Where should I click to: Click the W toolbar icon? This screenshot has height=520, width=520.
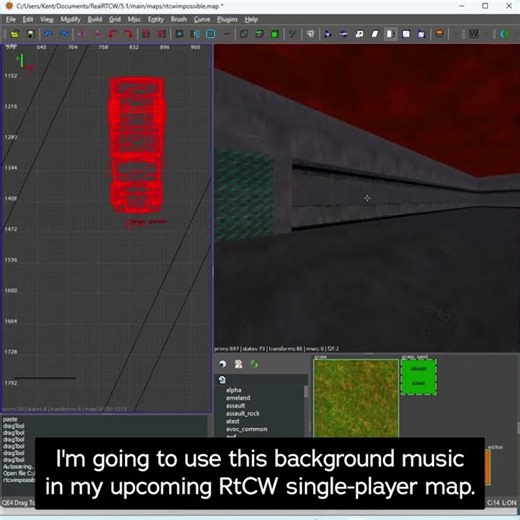point(473,34)
